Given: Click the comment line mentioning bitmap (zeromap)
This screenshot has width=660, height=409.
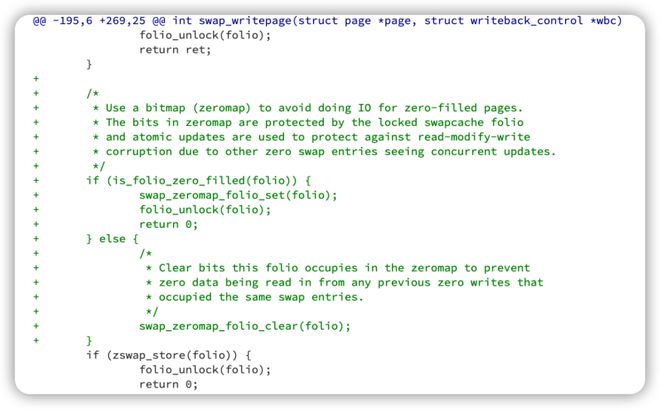Looking at the screenshot, I should tap(308, 108).
